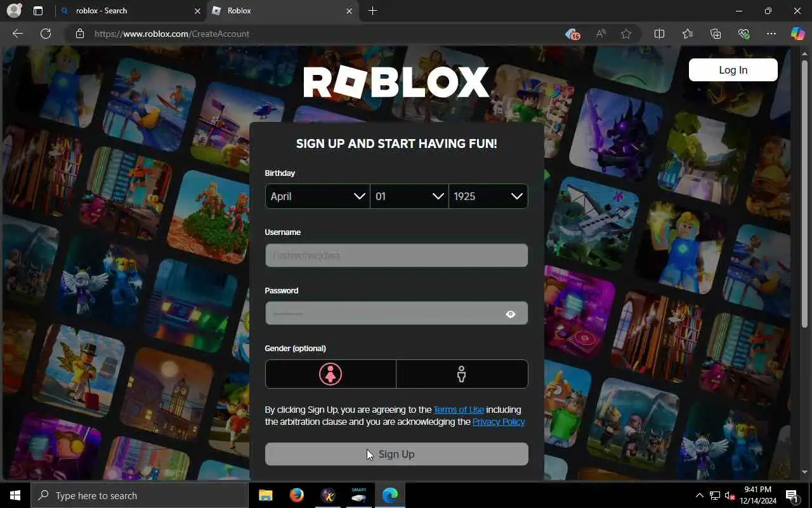Open the network status tray icon
This screenshot has height=508, width=812.
pos(715,495)
